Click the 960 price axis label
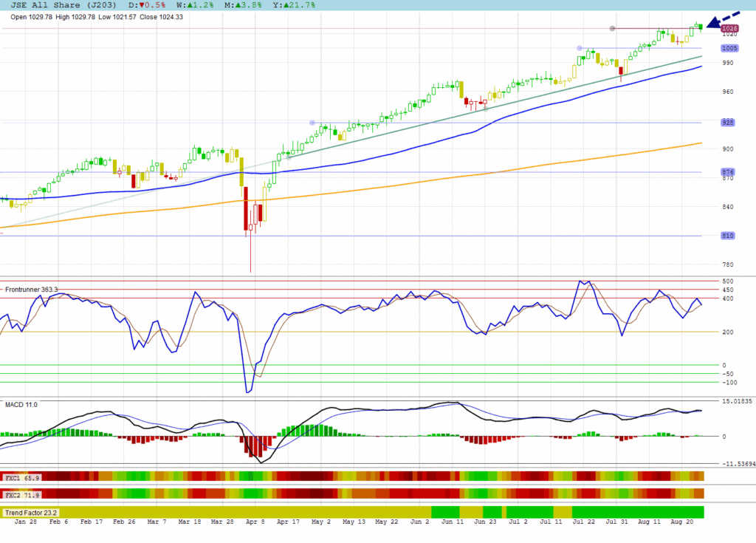Screen dimensions: 756x543 pyautogui.click(x=727, y=92)
